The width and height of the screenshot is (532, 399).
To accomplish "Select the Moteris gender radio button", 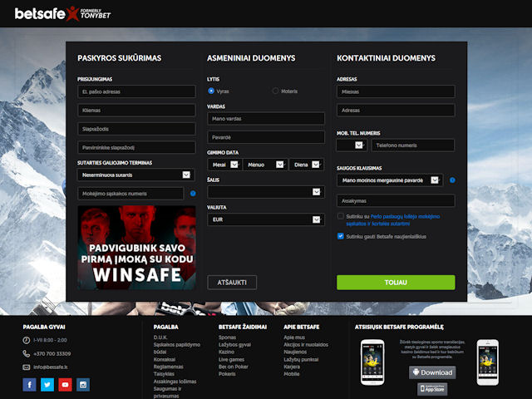I will [275, 91].
